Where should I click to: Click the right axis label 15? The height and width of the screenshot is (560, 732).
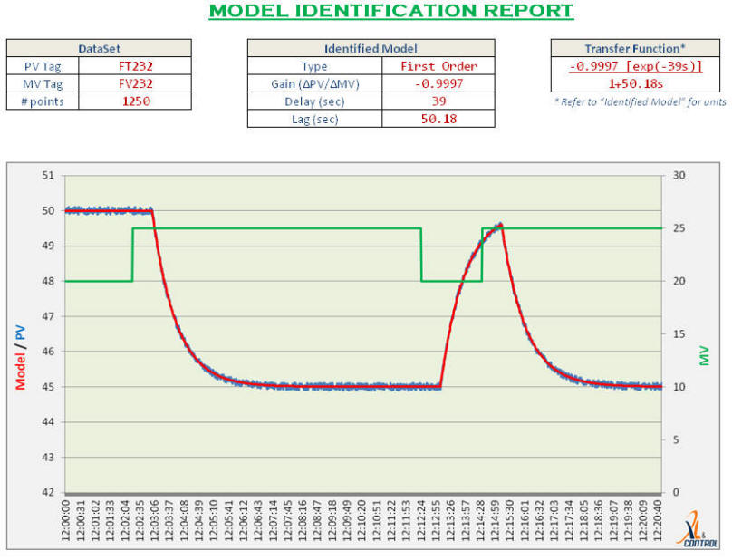679,334
